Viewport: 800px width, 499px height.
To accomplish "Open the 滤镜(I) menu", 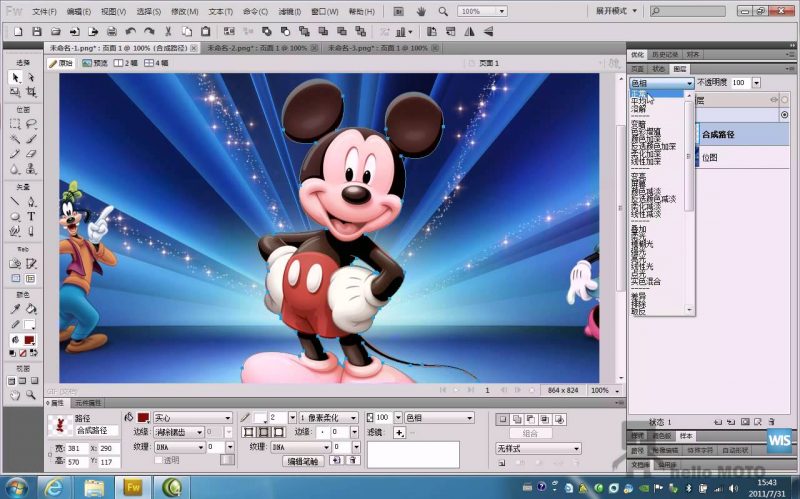I will pyautogui.click(x=289, y=11).
